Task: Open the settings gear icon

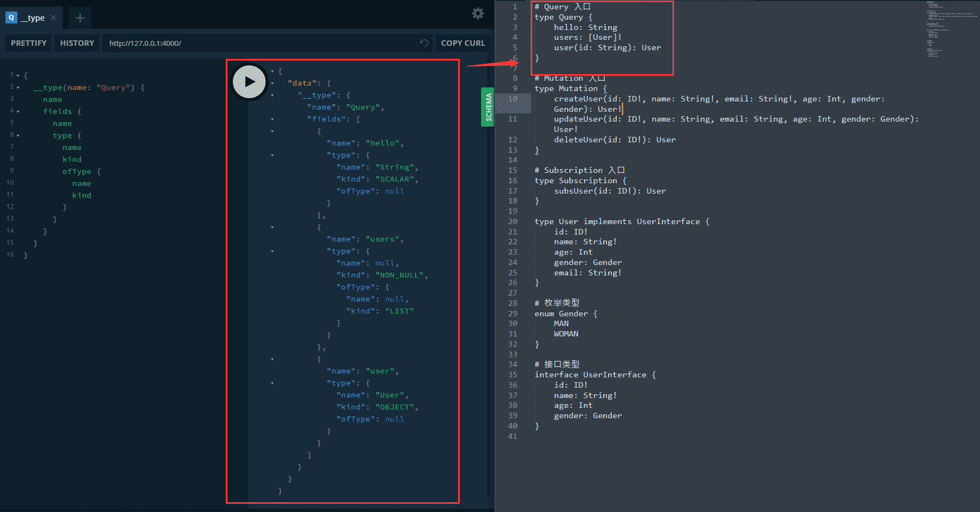Action: 478,14
